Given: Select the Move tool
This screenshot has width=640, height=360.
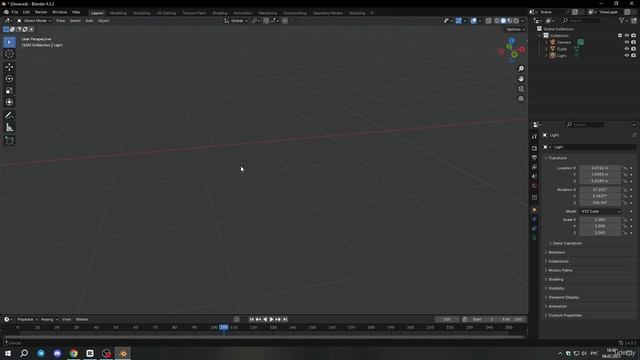Looking at the screenshot, I should coord(9,67).
